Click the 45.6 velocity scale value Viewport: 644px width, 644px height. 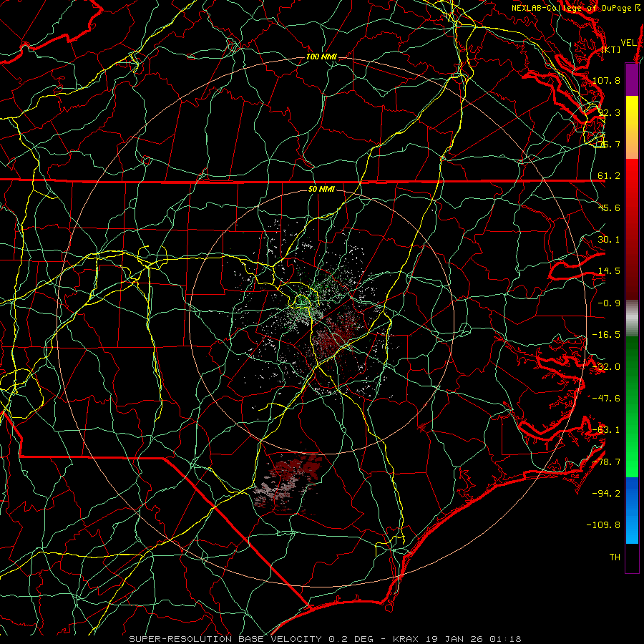609,208
